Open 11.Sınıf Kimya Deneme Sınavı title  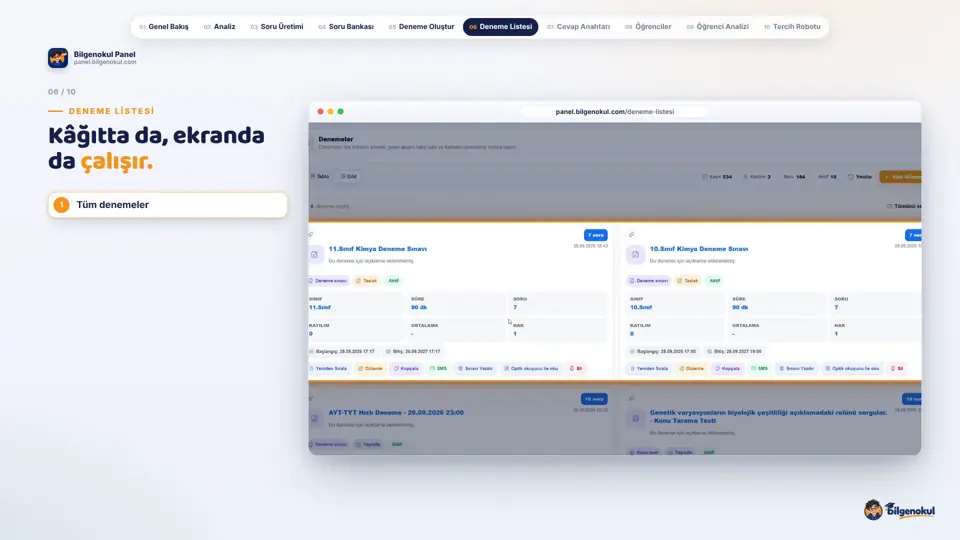pyautogui.click(x=378, y=249)
